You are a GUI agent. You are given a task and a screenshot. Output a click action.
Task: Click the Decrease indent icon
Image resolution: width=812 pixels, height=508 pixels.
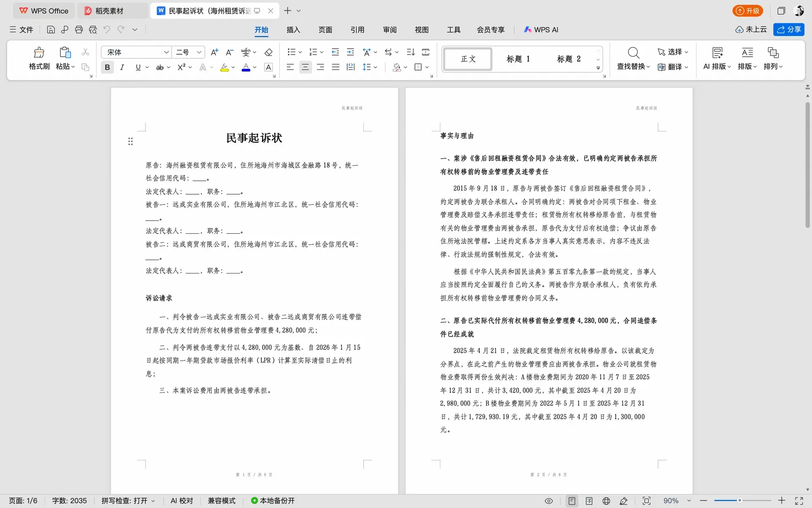click(335, 52)
